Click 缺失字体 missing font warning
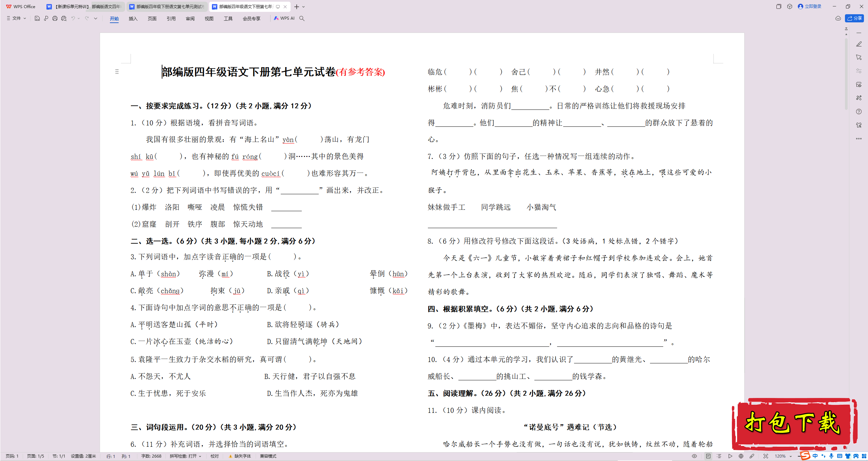868x461 pixels. (240, 456)
